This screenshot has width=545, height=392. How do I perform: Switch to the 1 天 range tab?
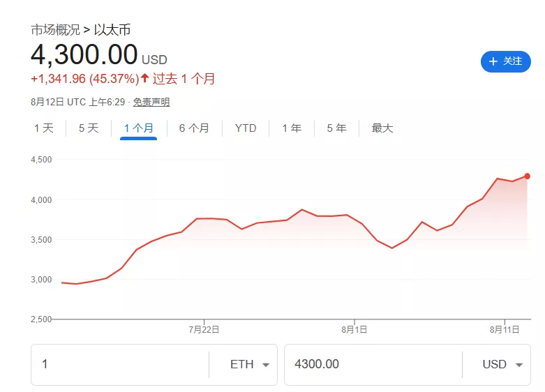click(44, 128)
